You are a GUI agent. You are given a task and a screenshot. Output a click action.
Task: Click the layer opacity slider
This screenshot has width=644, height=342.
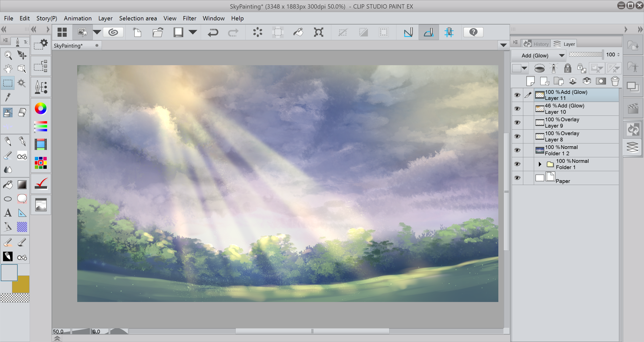click(x=586, y=55)
